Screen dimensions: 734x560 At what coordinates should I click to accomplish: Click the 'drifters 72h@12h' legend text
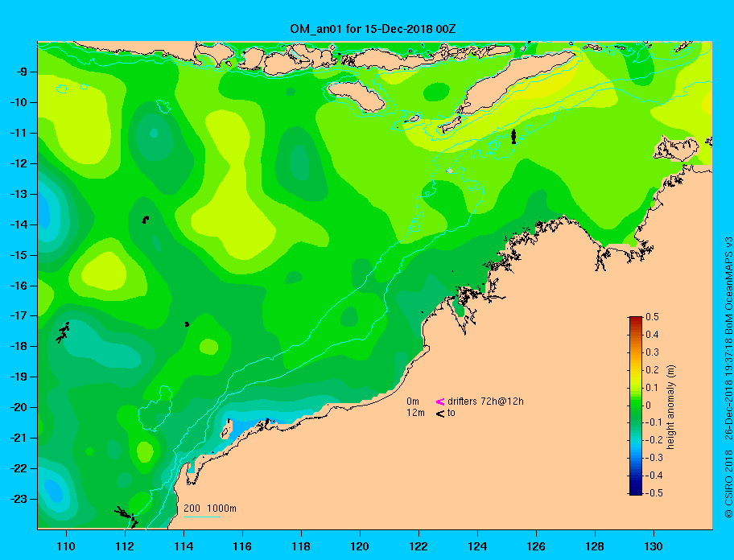(x=485, y=401)
